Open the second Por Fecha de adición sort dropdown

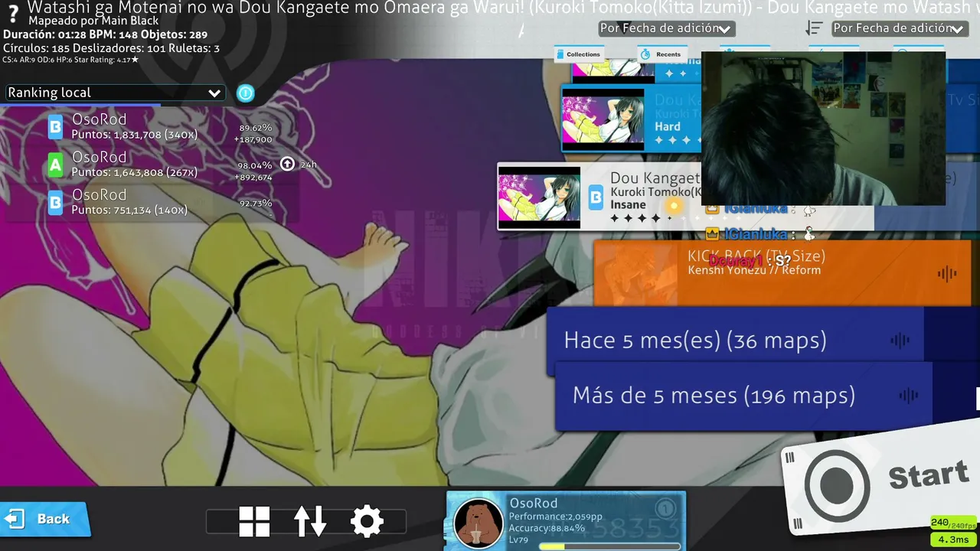899,28
